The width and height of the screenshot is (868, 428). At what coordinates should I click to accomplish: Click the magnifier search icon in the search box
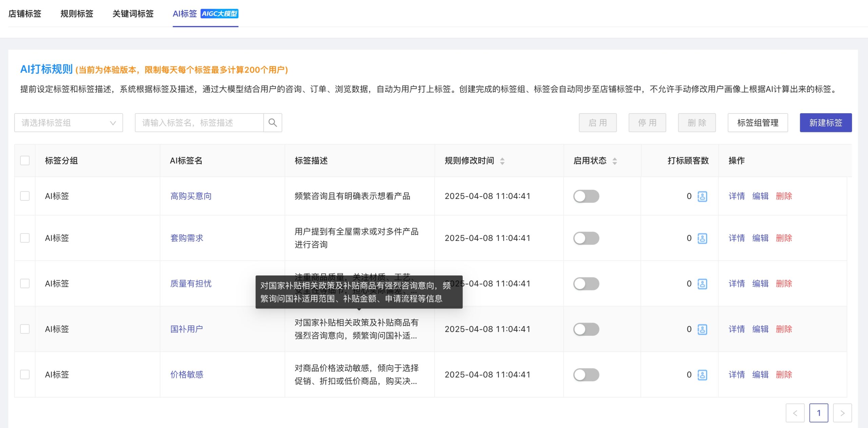[272, 123]
